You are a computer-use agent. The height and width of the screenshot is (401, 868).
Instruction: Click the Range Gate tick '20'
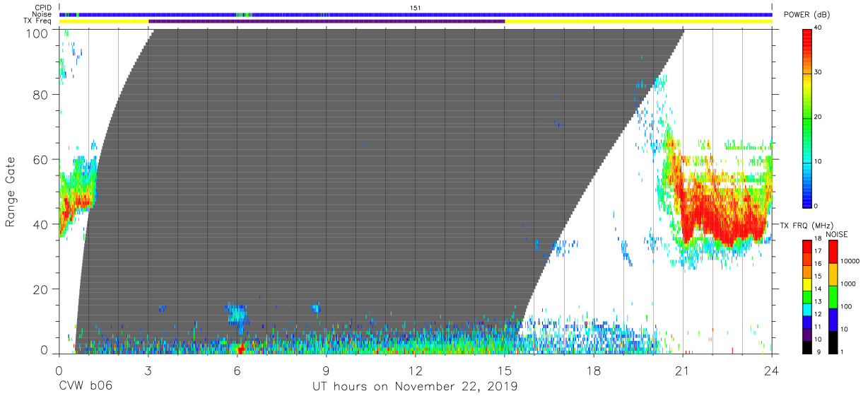42,289
